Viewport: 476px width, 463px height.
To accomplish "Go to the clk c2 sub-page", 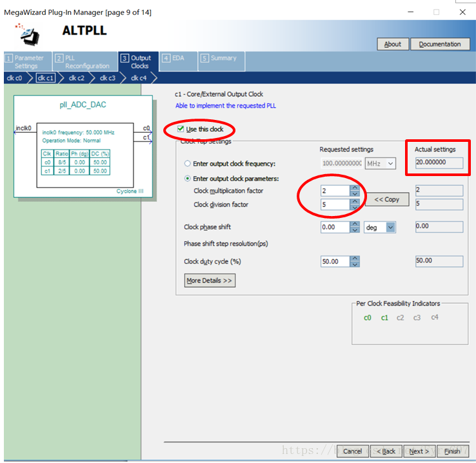I will [77, 78].
